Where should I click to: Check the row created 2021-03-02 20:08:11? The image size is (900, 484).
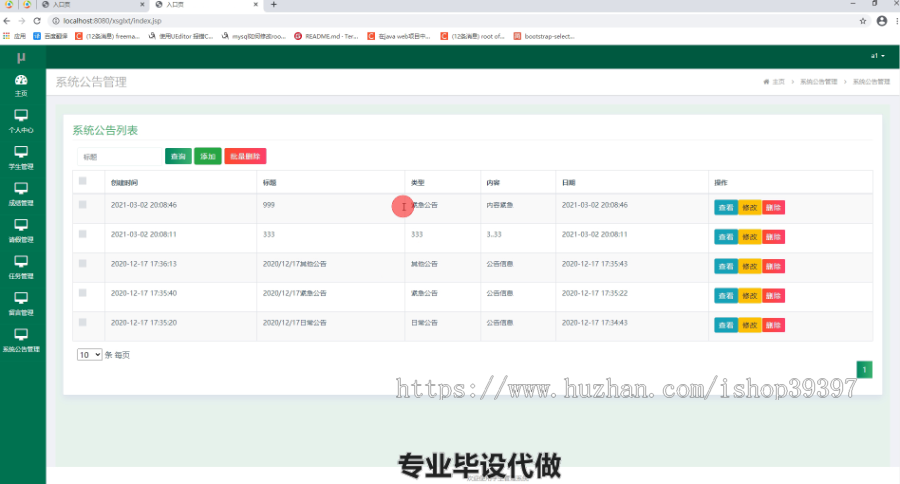point(83,234)
